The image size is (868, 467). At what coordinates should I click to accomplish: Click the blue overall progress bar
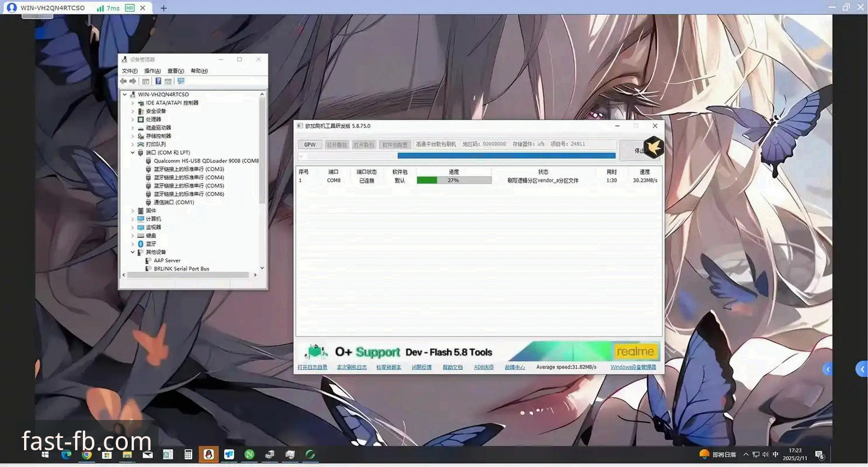click(507, 156)
